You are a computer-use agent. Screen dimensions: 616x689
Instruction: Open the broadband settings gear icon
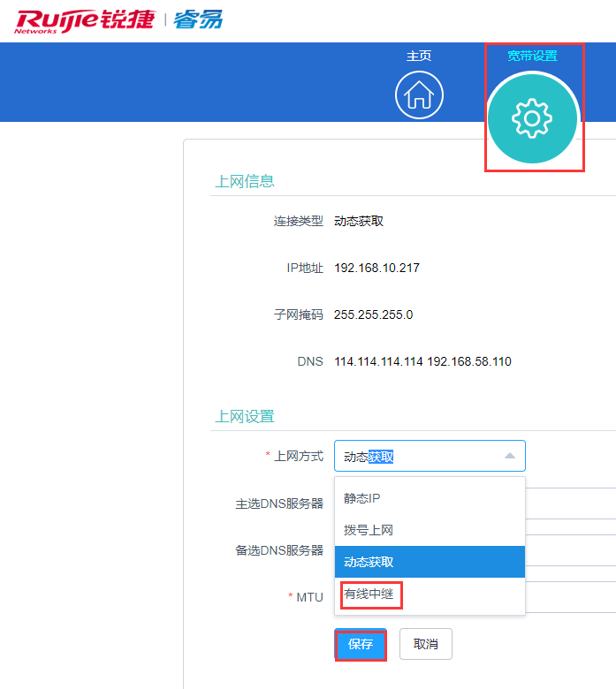click(532, 118)
